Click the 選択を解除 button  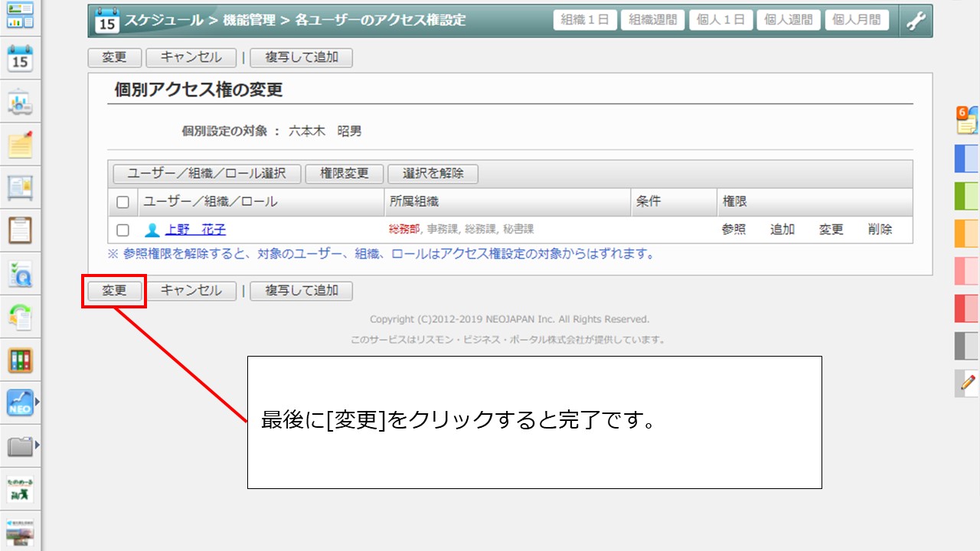coord(433,174)
